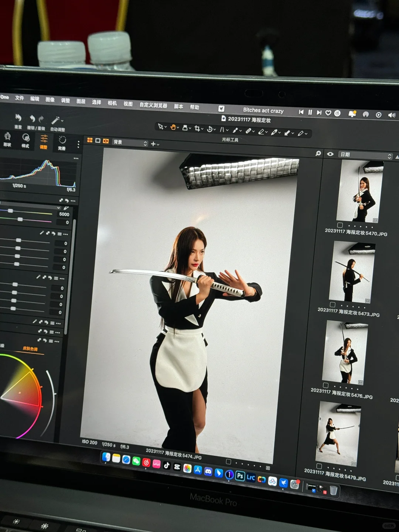
Task: Open the histogram panel three-dot menu
Action: point(76,158)
